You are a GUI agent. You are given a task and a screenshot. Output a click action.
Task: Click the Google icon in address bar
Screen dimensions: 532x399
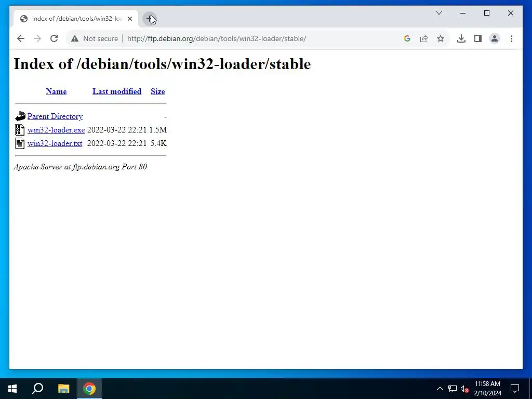tap(407, 38)
